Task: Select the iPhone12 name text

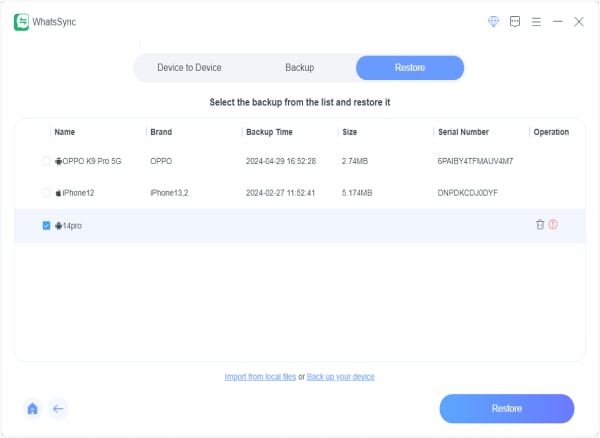Action: [78, 193]
